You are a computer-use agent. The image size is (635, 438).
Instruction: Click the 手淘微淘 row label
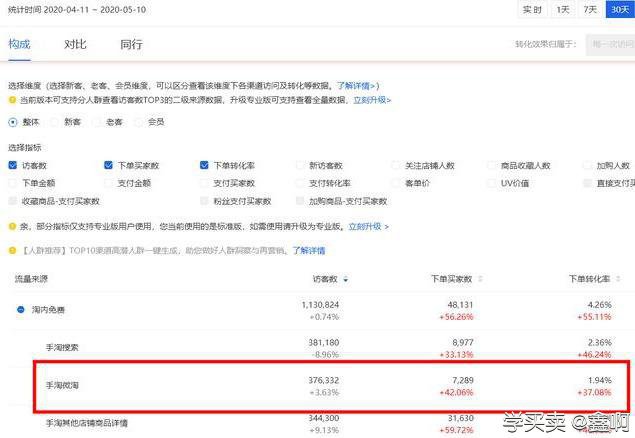click(x=62, y=385)
